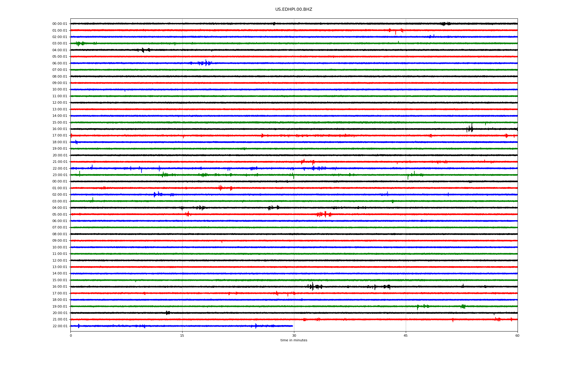Click the end of the short final blue trace
This screenshot has height=368, width=588.
pyautogui.click(x=292, y=326)
